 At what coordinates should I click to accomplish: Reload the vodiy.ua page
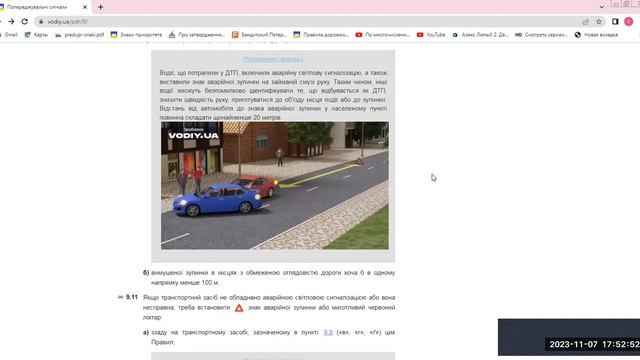point(24,22)
